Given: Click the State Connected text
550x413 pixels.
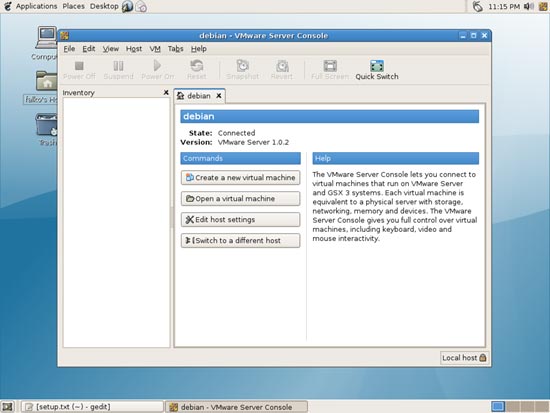Looking at the screenshot, I should pyautogui.click(x=222, y=133).
